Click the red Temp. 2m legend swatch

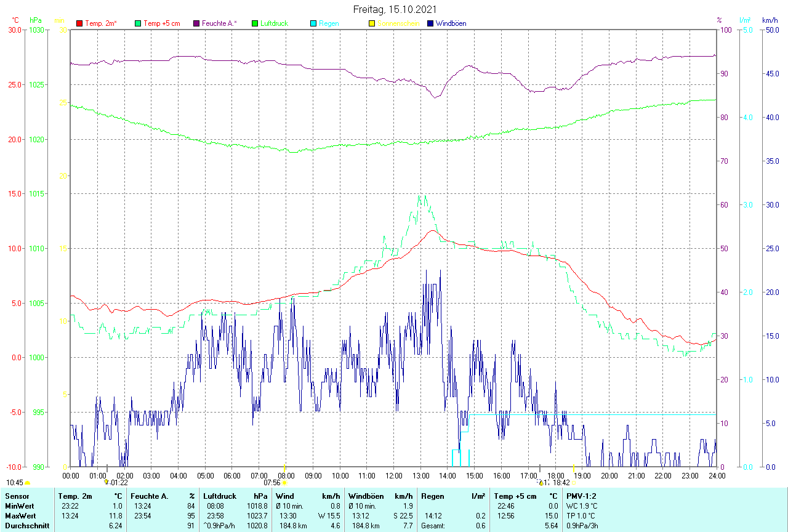tap(79, 23)
